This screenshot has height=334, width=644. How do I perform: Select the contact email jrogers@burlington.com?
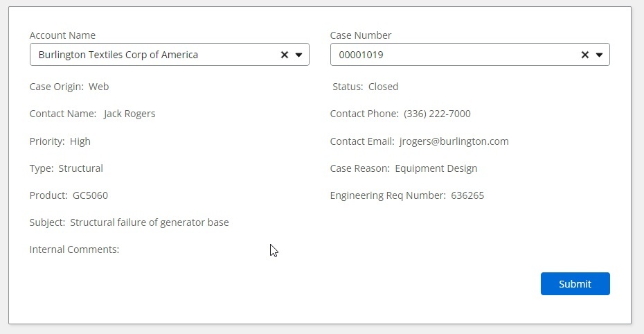click(x=454, y=141)
